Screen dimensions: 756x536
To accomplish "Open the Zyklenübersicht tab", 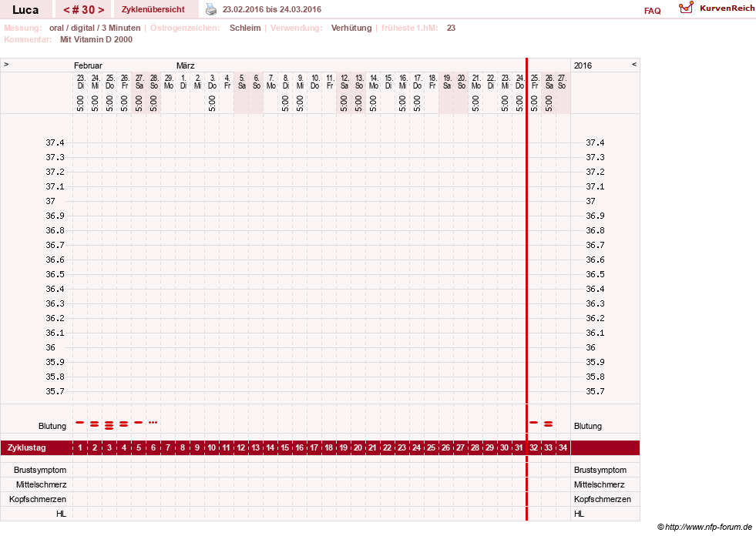I will [153, 9].
